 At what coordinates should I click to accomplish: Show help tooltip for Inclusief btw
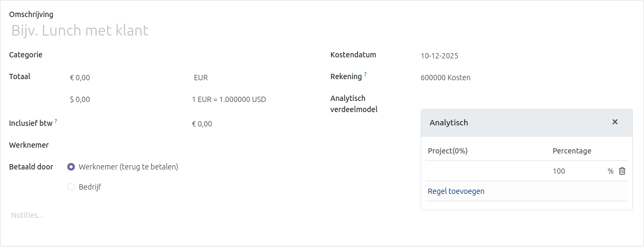click(56, 122)
